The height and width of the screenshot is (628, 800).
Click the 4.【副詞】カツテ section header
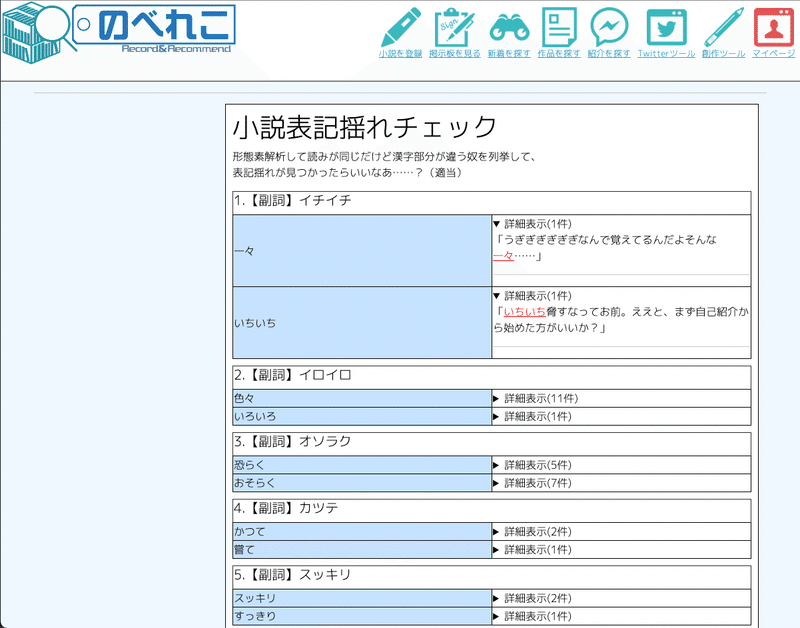click(492, 510)
